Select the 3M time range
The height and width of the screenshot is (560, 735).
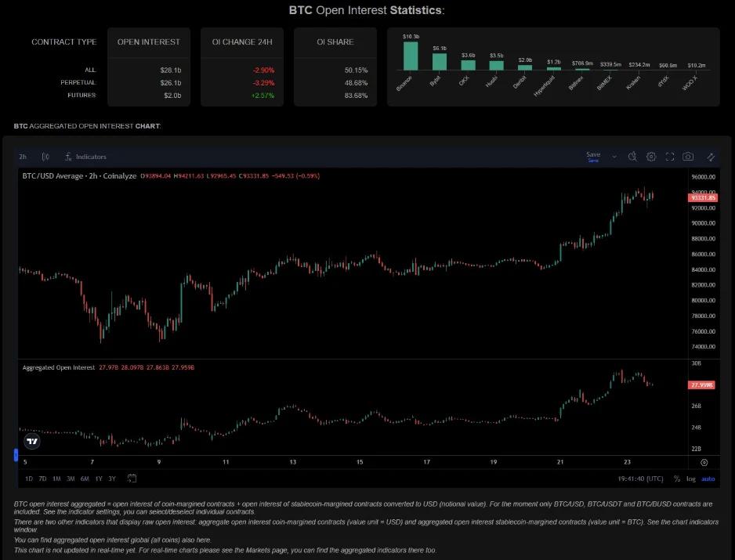71,479
